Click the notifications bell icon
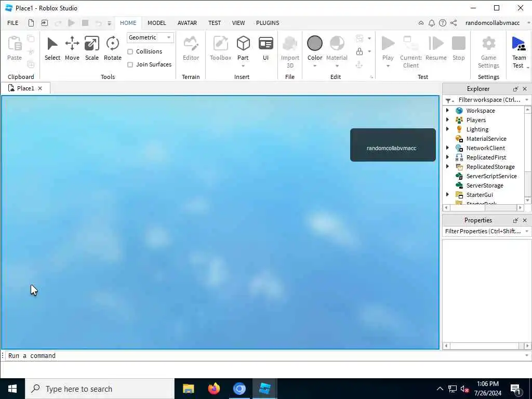Screen dimensions: 532x399 click(432, 23)
